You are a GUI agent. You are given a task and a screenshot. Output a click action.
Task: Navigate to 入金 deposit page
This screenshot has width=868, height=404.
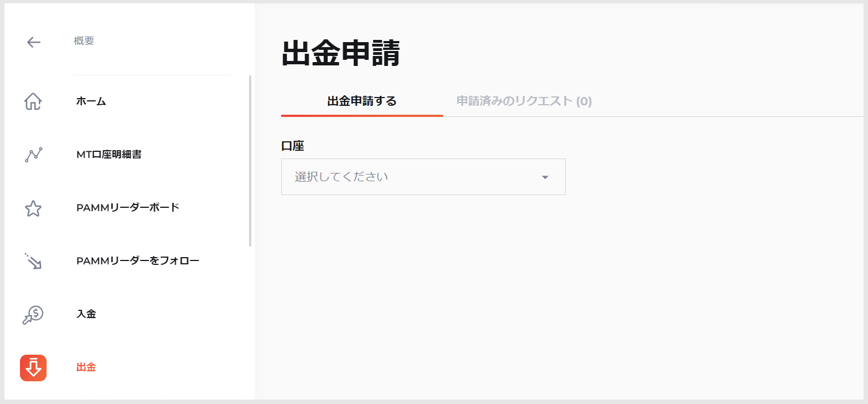86,314
